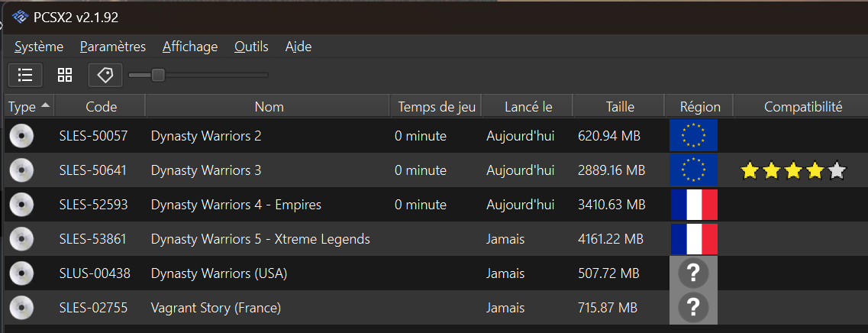Click the European flag for Dynasty Warriors 3
Viewport: 868px width, 333px height.
click(694, 170)
